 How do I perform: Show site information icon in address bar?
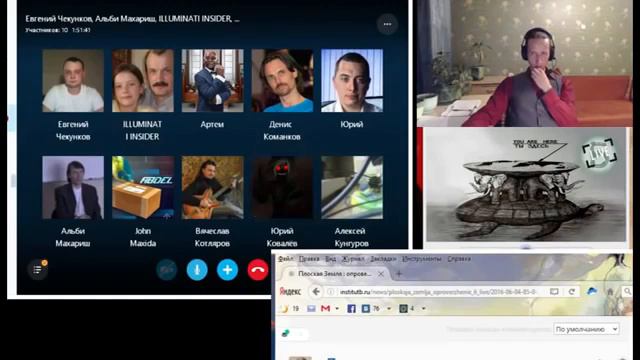click(331, 292)
